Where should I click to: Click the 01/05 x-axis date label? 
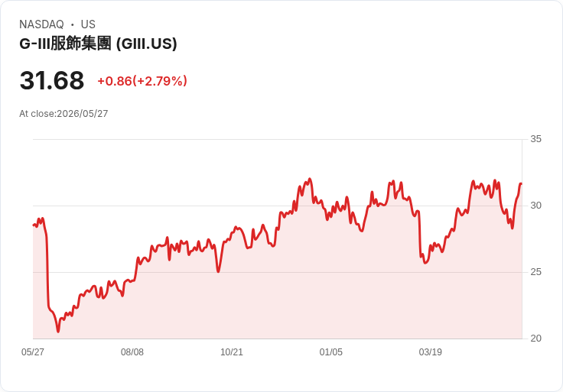point(330,352)
